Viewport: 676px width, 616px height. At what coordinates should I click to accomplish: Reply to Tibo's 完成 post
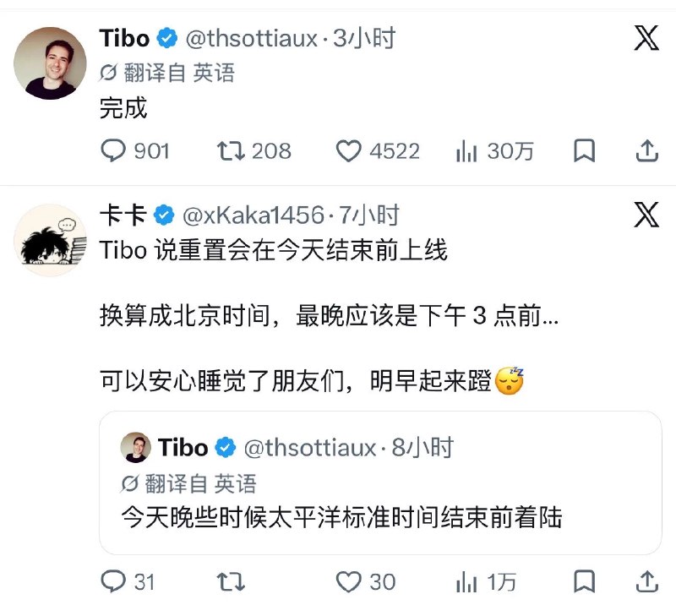pyautogui.click(x=113, y=151)
